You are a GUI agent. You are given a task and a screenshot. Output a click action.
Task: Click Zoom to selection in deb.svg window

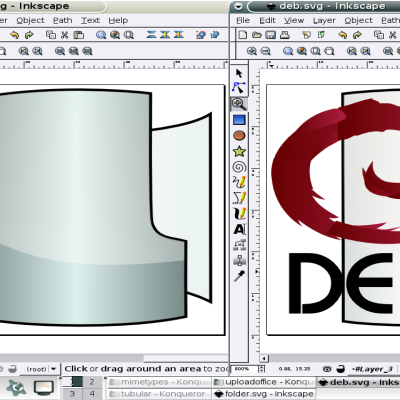[x=288, y=51]
